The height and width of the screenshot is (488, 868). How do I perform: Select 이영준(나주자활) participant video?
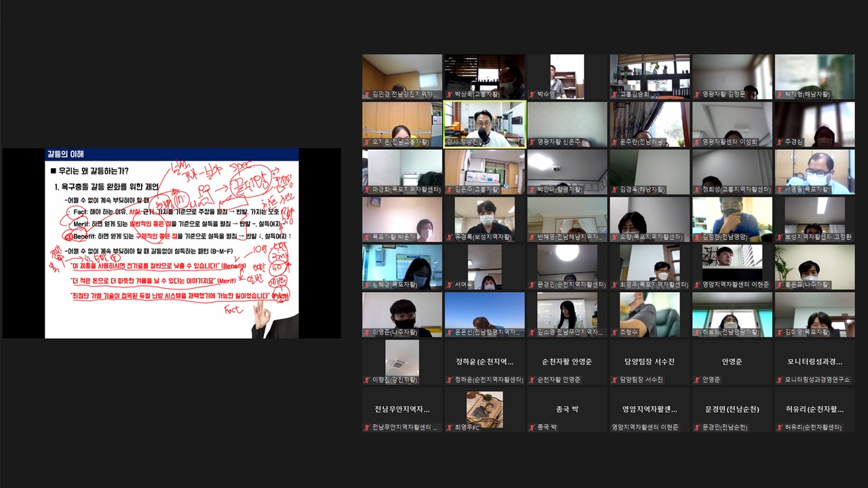coord(401,313)
